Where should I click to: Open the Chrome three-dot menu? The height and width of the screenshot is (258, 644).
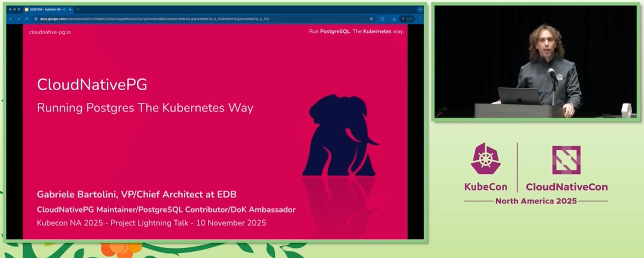419,19
